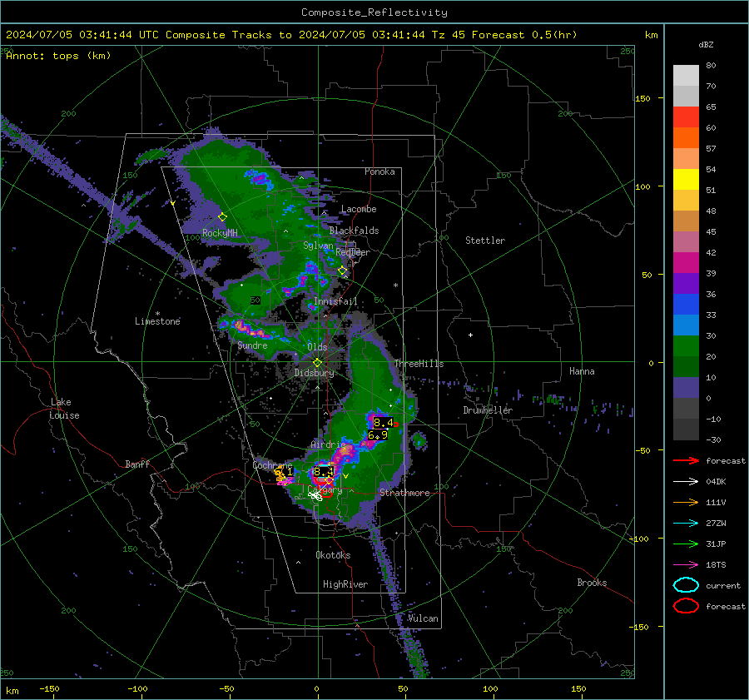This screenshot has height=700, width=749.
Task: Click the Sundre city label
Action: 252,345
